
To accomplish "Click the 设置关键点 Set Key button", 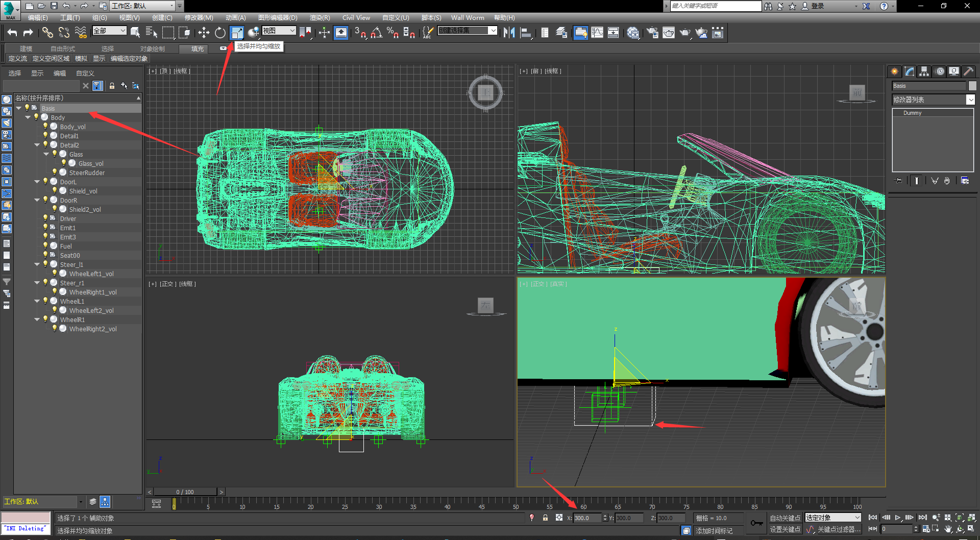I will coord(785,530).
